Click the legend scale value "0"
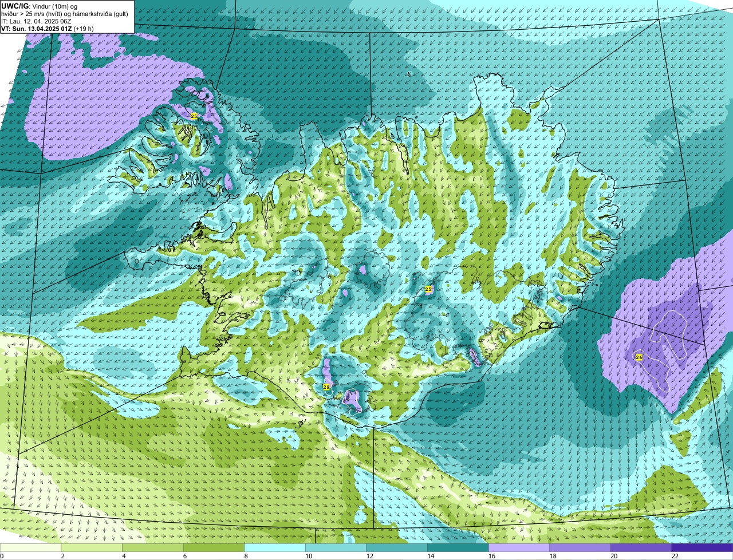 tap(2, 556)
